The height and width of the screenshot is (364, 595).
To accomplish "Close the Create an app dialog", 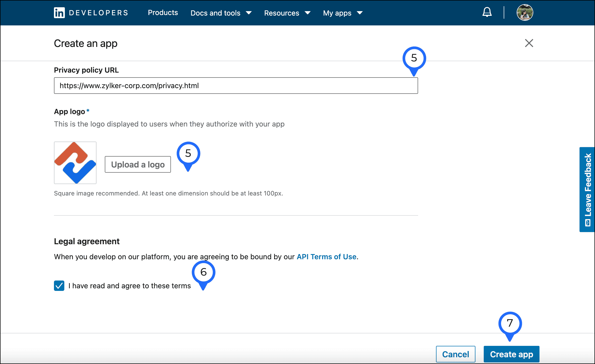I will pyautogui.click(x=529, y=43).
